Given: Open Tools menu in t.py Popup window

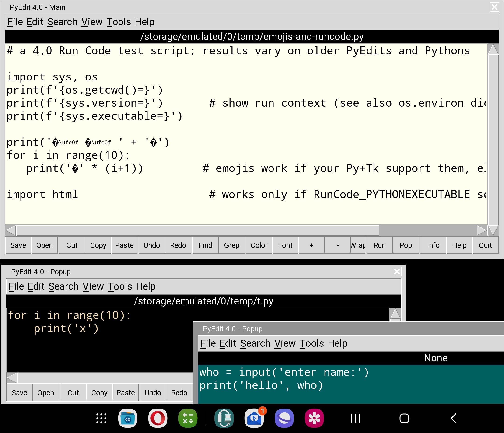Looking at the screenshot, I should 120,286.
